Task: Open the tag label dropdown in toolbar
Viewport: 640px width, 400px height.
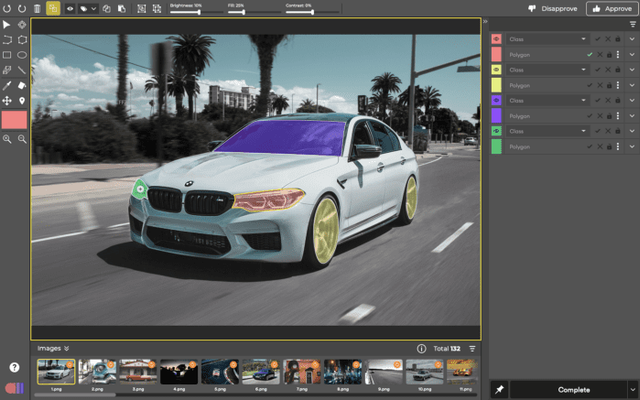Action: coord(88,9)
